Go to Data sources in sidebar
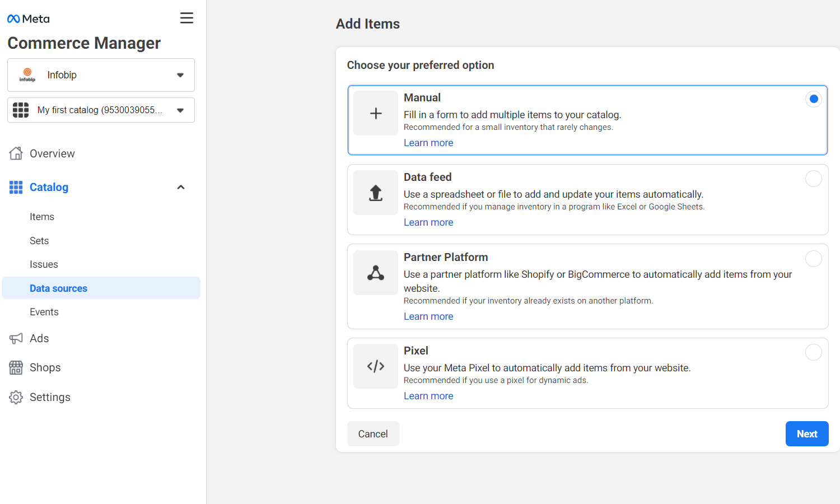This screenshot has width=840, height=504. 58,288
